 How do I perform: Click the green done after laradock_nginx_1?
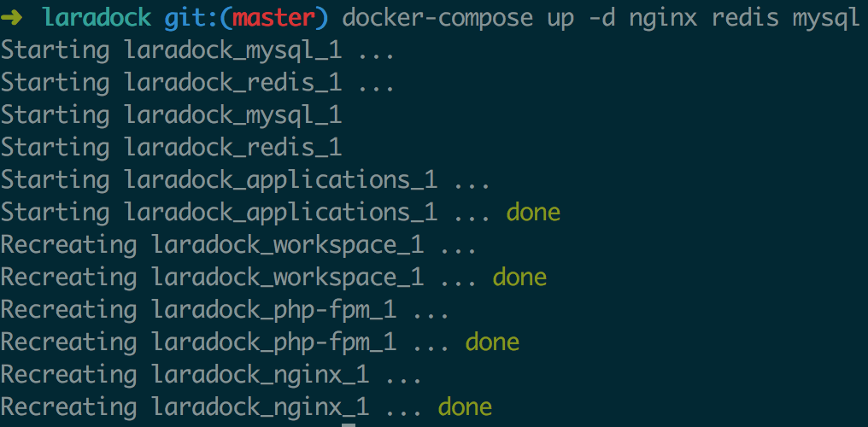pos(466,407)
